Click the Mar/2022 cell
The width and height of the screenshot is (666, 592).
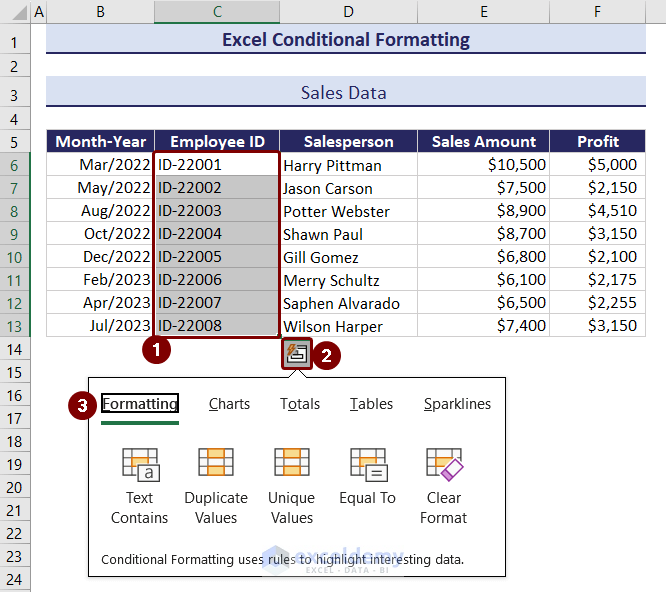tap(100, 164)
